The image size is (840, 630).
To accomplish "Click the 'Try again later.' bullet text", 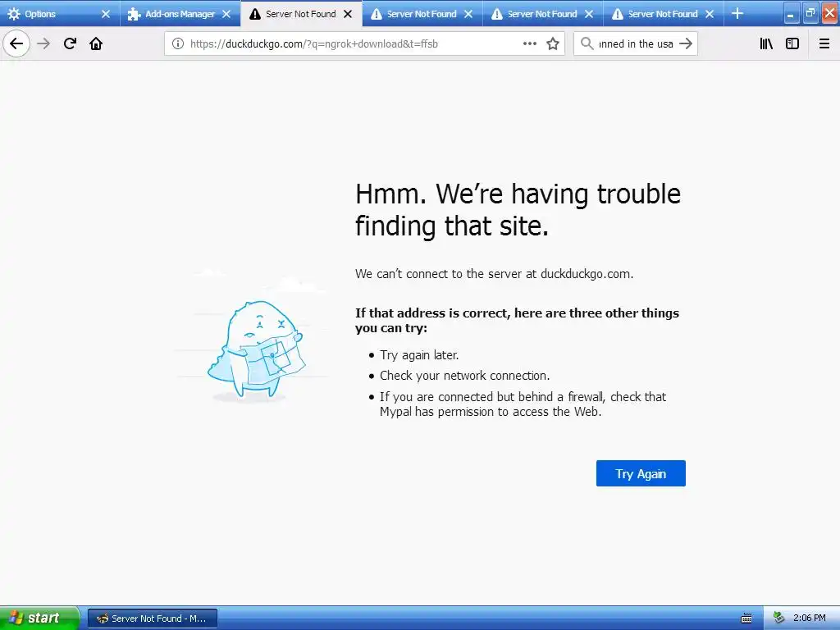I will click(419, 355).
